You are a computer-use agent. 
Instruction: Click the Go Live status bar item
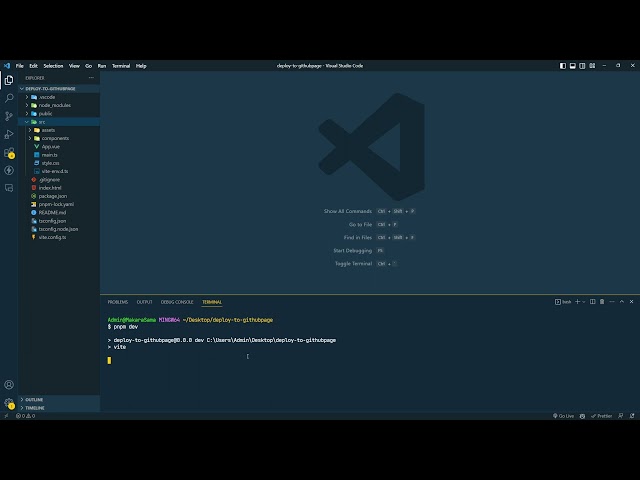(x=564, y=416)
